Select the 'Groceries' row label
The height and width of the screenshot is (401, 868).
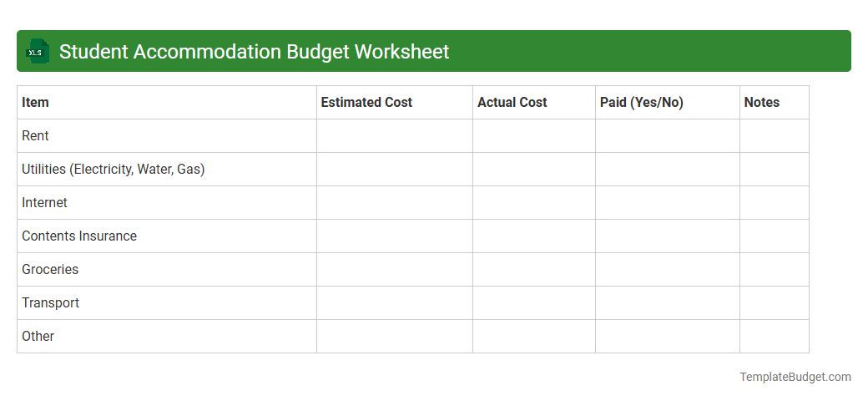click(x=50, y=269)
